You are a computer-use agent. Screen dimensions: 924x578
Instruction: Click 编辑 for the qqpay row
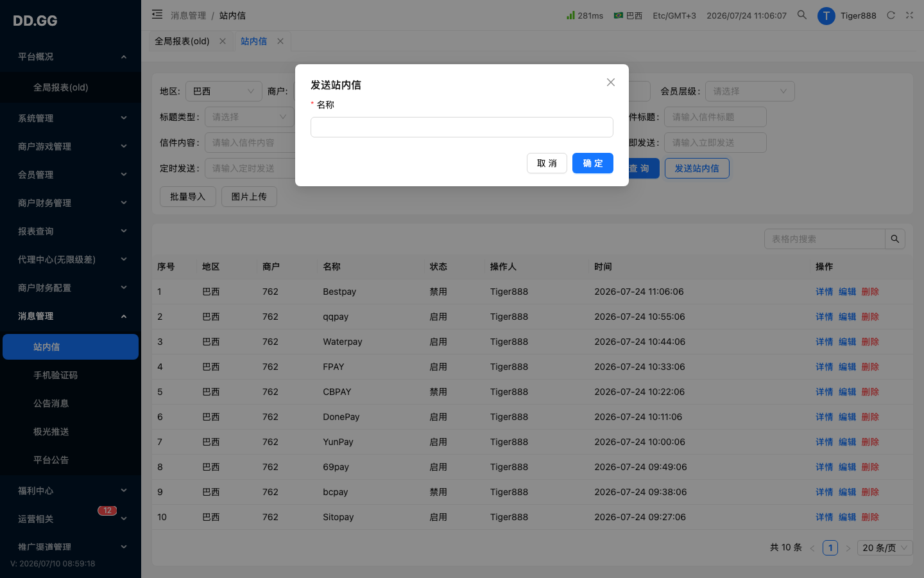[x=848, y=317]
